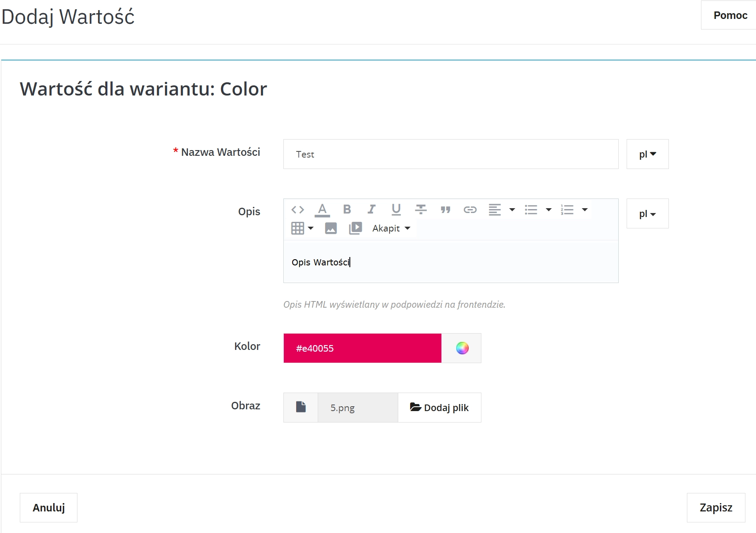Open the language selector next to Nazwa Wartości
This screenshot has height=533, width=756.
point(647,154)
